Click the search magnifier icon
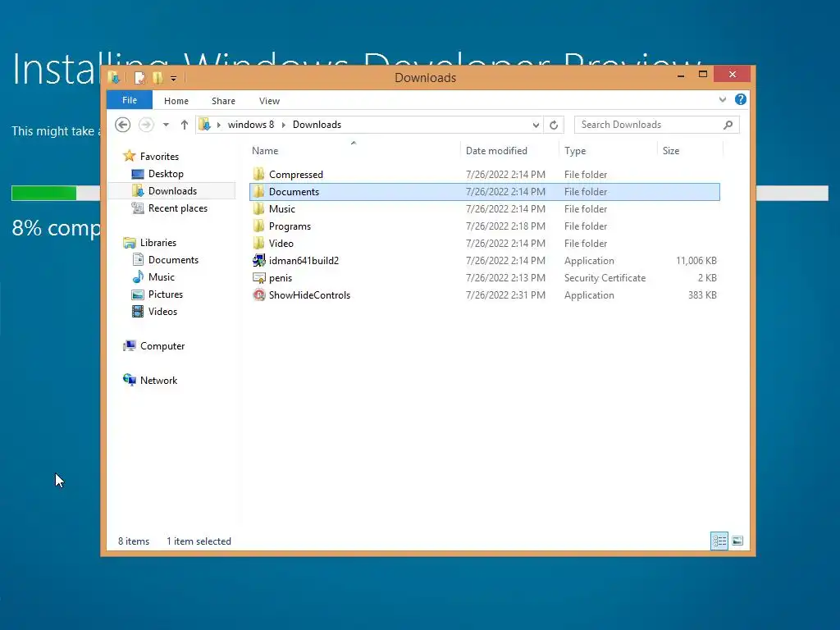 [x=728, y=125]
